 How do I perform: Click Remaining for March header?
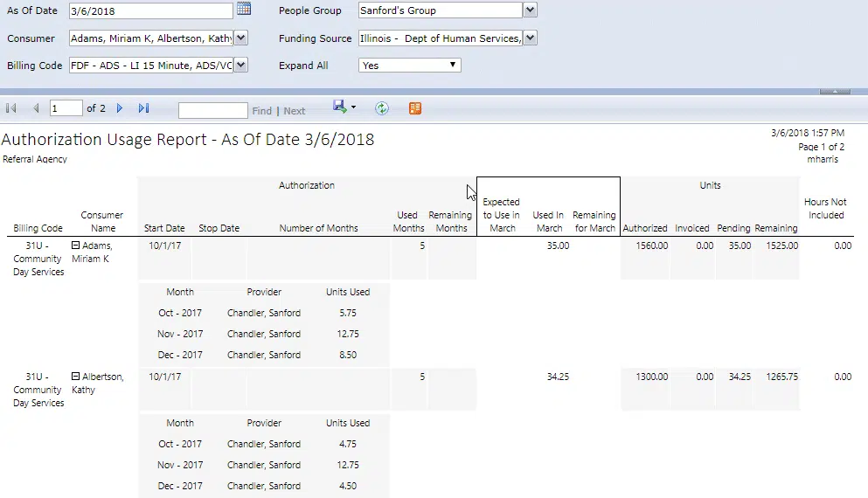594,222
